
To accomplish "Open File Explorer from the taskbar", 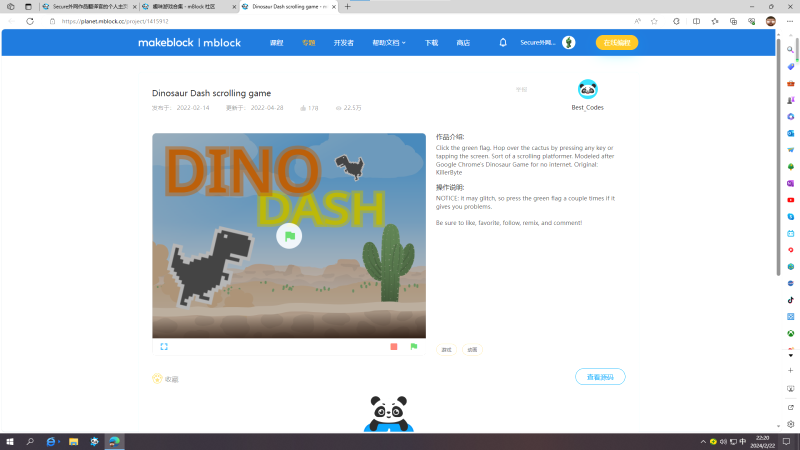I will [73, 441].
